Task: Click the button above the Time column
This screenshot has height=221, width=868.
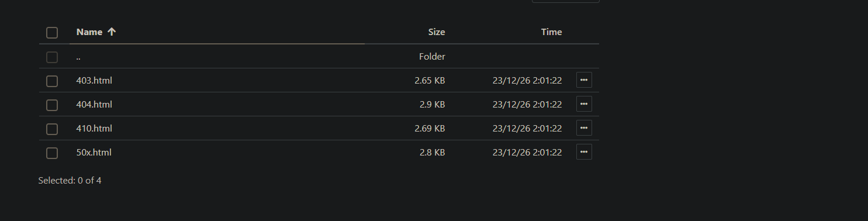Action: (x=566, y=1)
